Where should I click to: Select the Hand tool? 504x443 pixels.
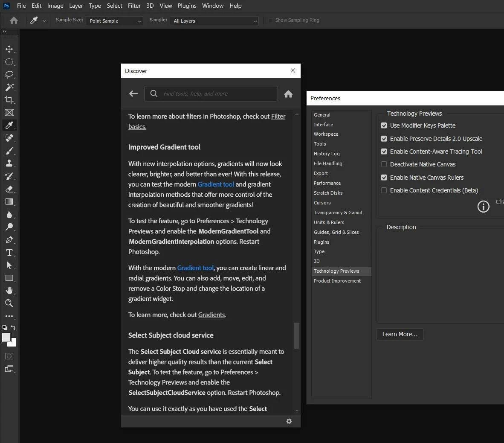[9, 291]
